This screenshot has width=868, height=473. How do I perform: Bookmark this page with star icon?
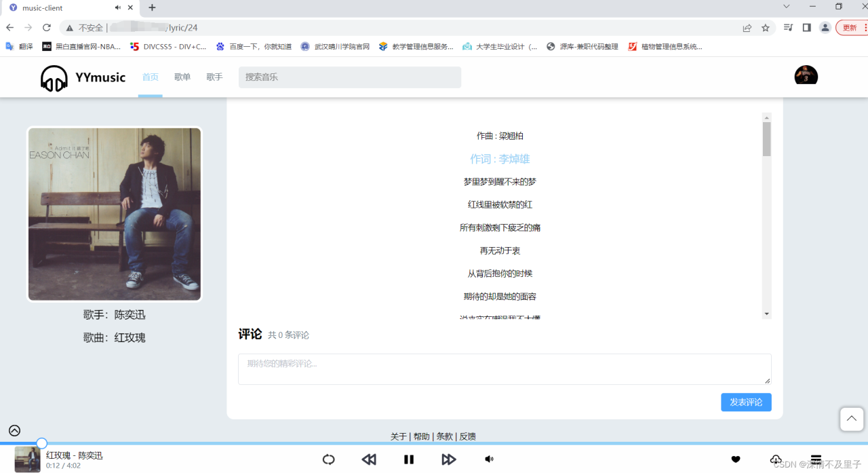(x=766, y=28)
